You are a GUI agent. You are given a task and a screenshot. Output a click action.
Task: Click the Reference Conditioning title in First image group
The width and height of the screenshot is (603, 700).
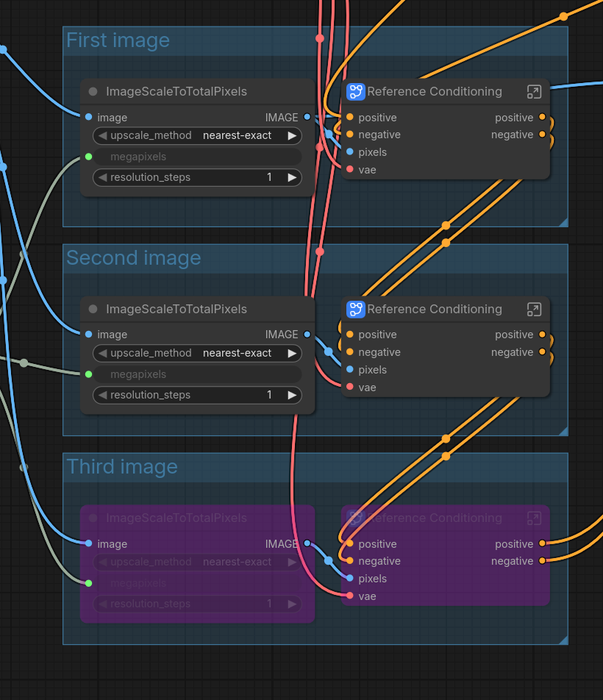435,91
